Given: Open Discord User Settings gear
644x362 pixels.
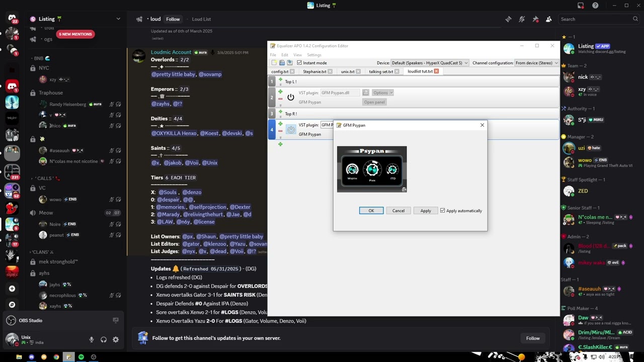Looking at the screenshot, I should click(x=116, y=339).
